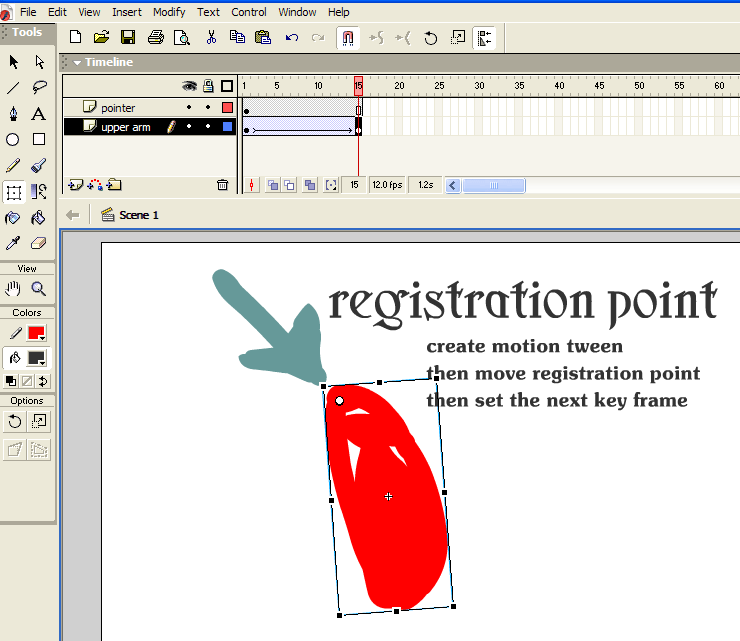This screenshot has width=740, height=641.
Task: Choose the Free Transform tool
Action: tap(13, 192)
